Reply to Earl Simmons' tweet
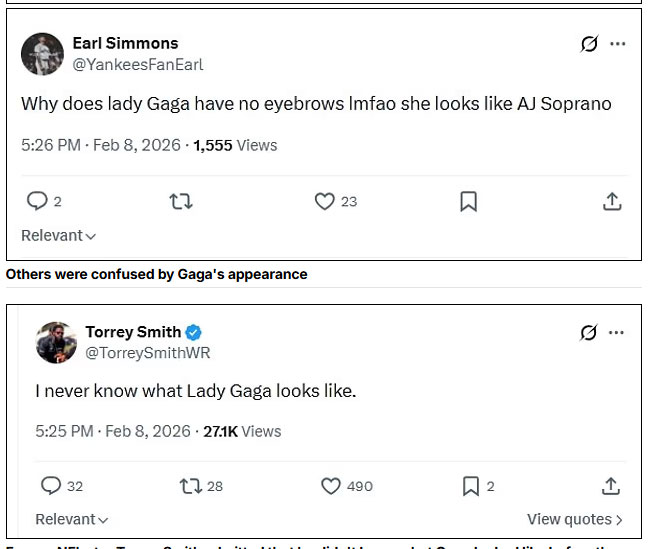The width and height of the screenshot is (654, 549). pos(37,201)
